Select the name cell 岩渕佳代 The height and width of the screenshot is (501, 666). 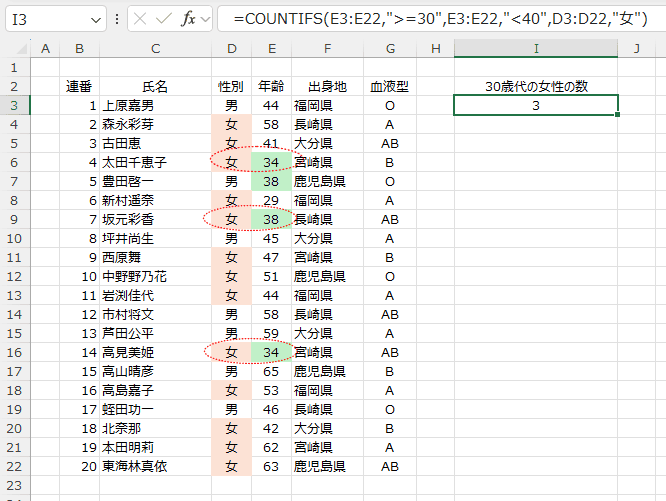(155, 296)
